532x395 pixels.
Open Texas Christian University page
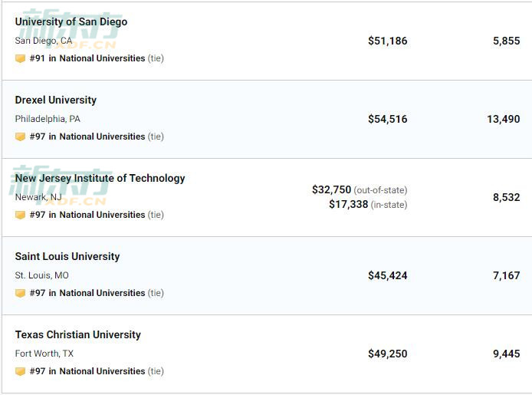pyautogui.click(x=77, y=334)
